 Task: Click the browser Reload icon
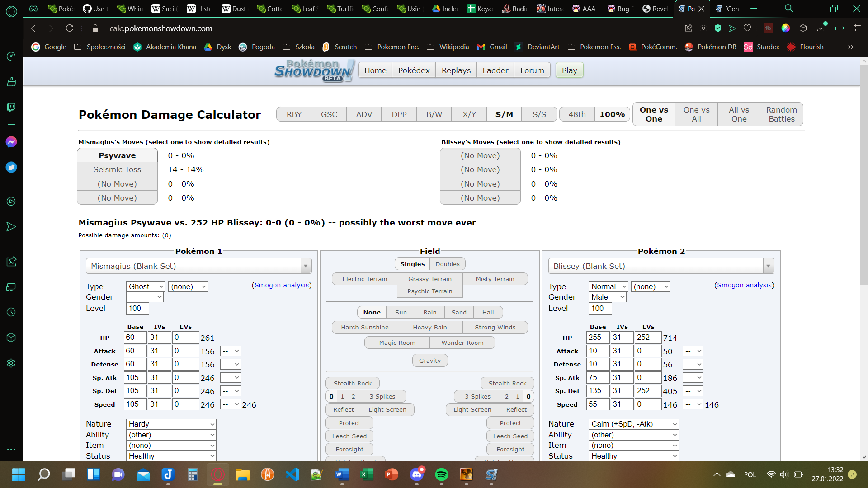tap(69, 28)
